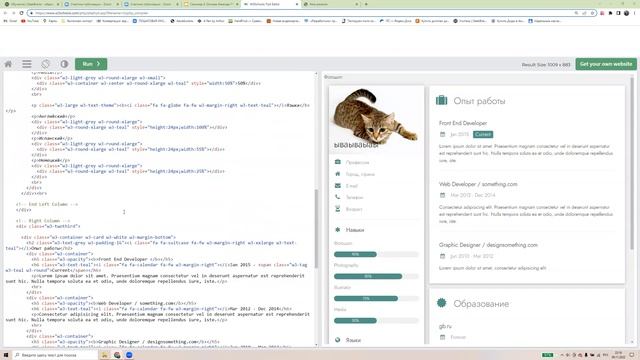Open a new browser tab
This screenshot has width=640, height=360.
366,4
